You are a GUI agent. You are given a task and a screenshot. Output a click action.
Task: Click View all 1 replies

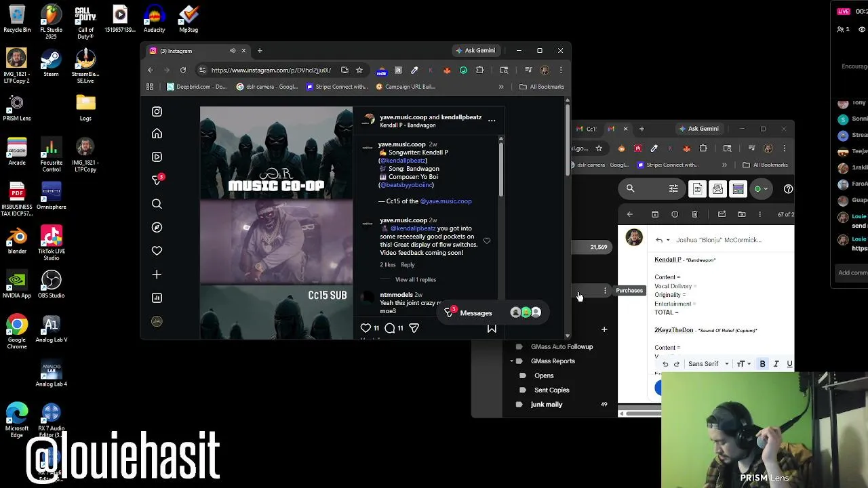point(416,280)
